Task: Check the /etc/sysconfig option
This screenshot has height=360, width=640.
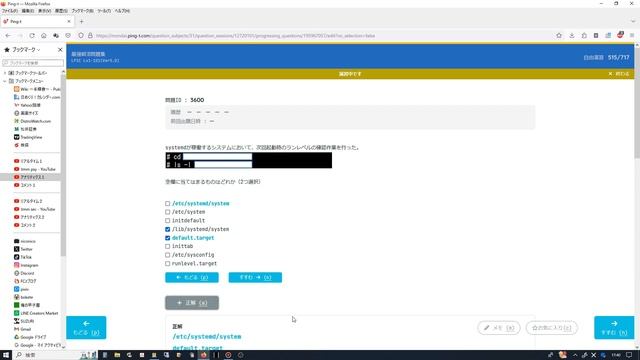Action: pyautogui.click(x=167, y=255)
